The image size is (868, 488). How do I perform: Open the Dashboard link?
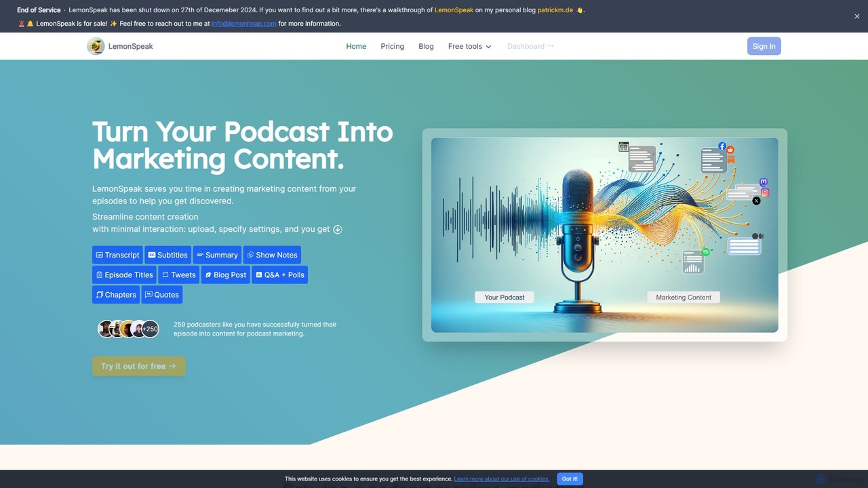tap(530, 46)
